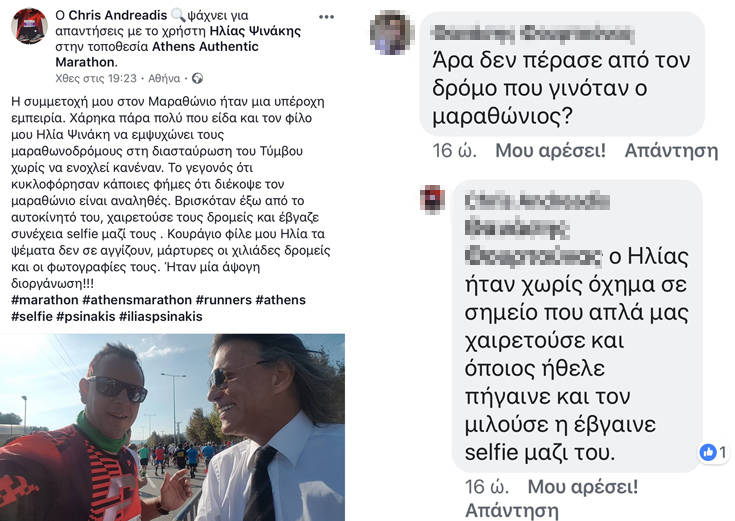
Task: Click the magnifier looking-for-answers icon
Action: (178, 15)
